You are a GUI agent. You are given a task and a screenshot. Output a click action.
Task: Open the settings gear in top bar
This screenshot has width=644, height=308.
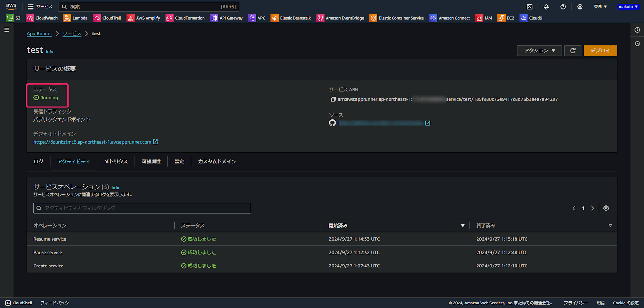click(x=580, y=6)
